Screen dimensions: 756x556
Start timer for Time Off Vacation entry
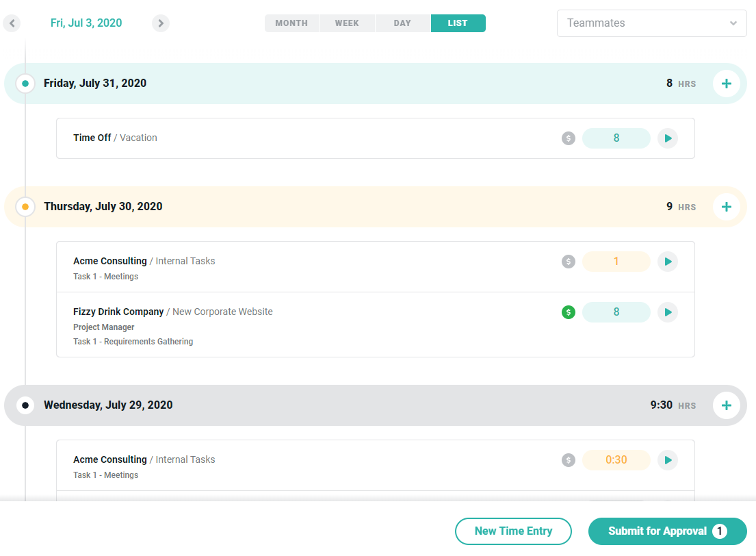[668, 138]
